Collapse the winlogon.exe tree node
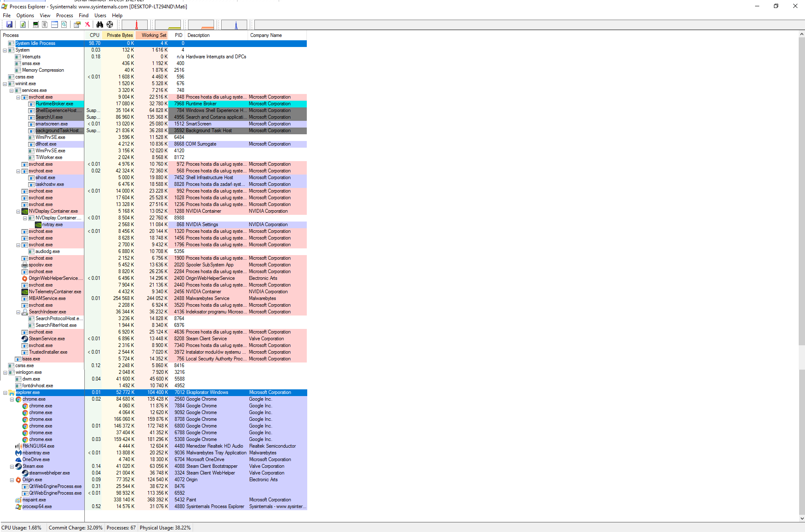The height and width of the screenshot is (532, 805). click(x=5, y=373)
